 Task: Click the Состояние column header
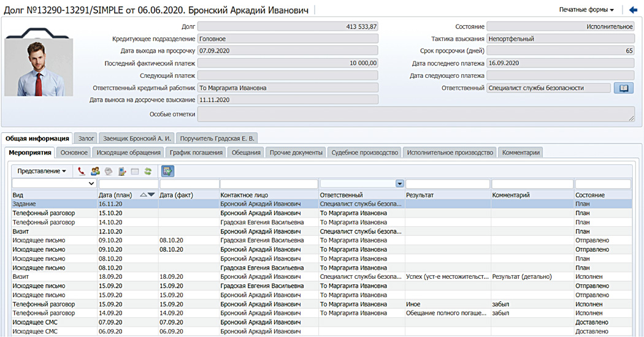click(589, 195)
